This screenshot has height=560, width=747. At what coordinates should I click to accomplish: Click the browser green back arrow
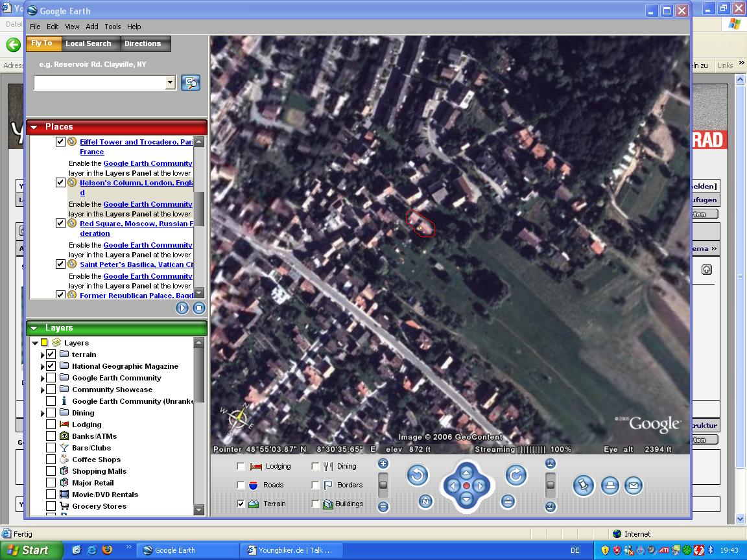click(x=14, y=45)
